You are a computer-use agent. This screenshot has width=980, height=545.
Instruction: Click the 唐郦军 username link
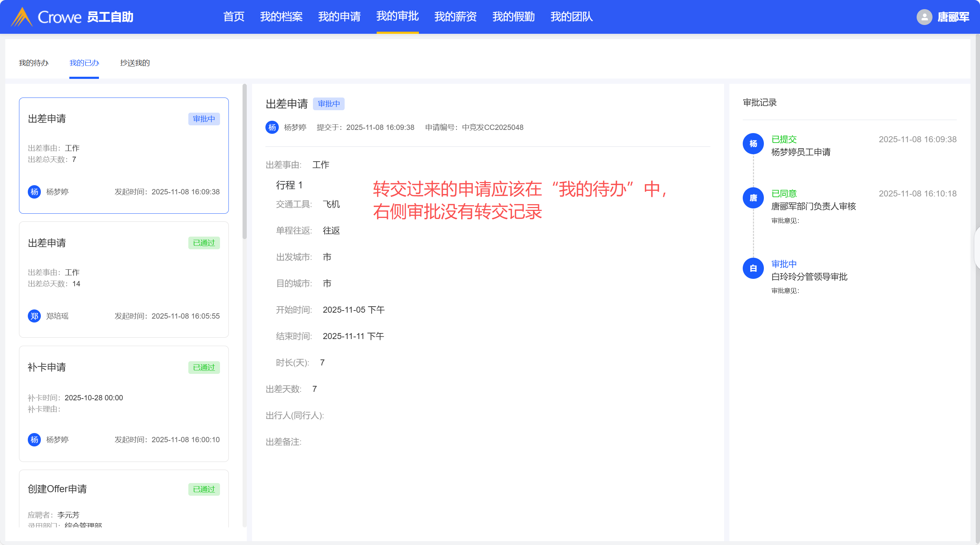click(x=953, y=17)
